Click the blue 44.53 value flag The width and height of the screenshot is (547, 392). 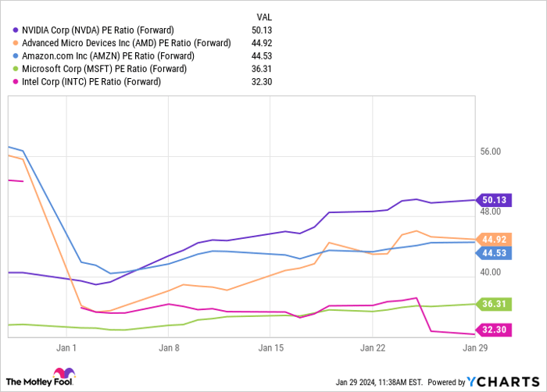(x=494, y=253)
